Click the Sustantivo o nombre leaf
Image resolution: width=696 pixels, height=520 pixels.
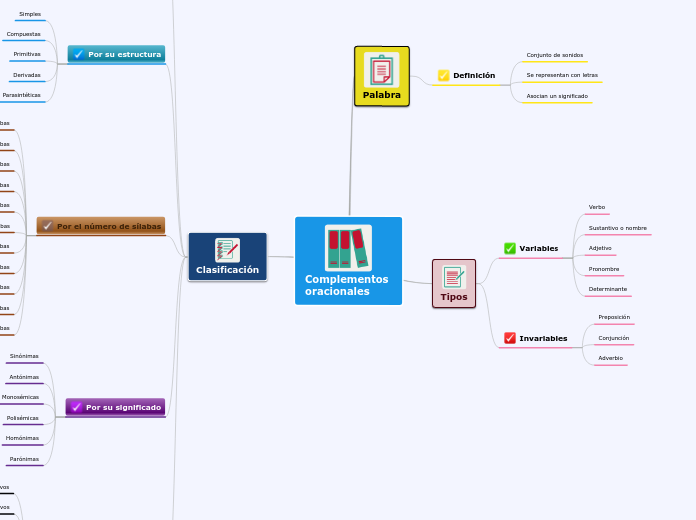[x=617, y=228]
